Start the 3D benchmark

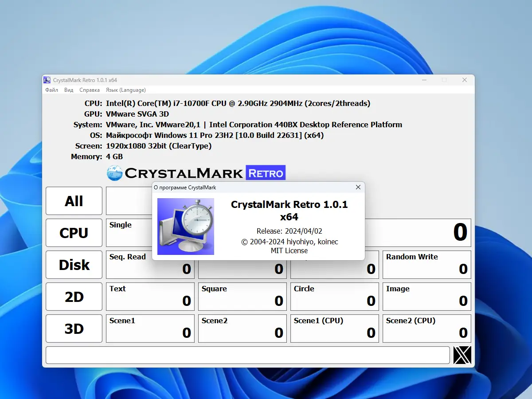pyautogui.click(x=74, y=329)
